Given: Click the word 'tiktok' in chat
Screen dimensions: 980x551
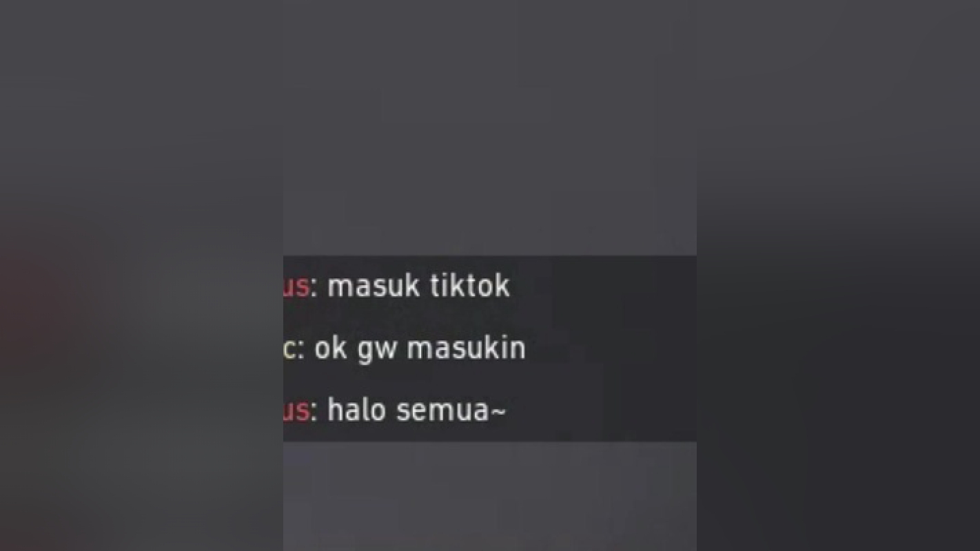Looking at the screenshot, I should pyautogui.click(x=470, y=286).
